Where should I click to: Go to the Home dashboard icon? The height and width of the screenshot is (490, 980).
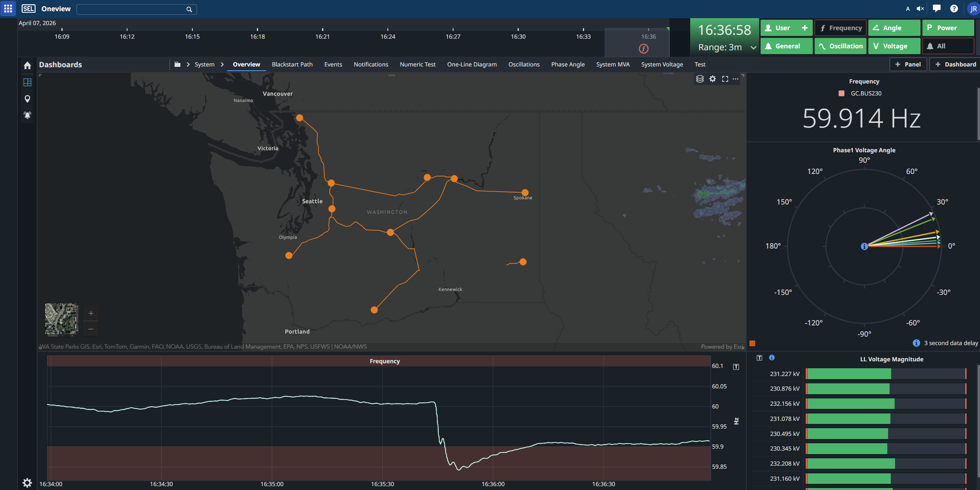click(27, 65)
